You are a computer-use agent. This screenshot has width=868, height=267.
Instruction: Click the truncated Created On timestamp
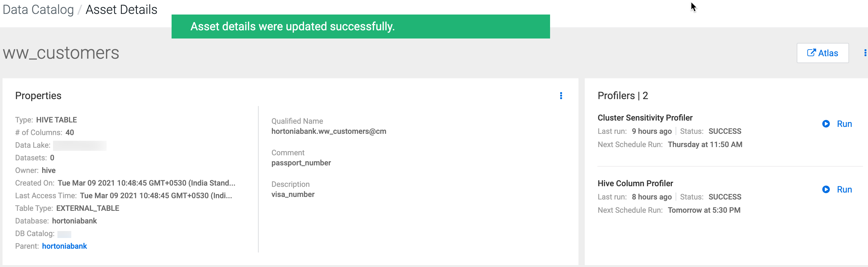click(146, 183)
